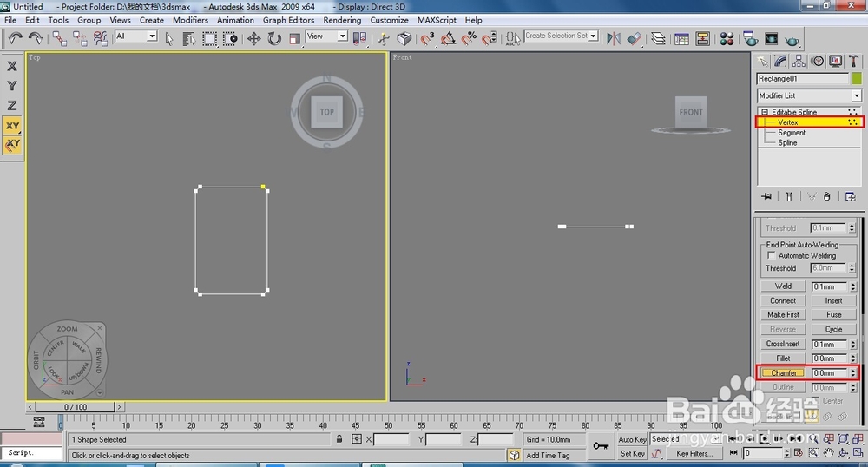Select the Spline sub-object level
The height and width of the screenshot is (467, 868).
787,142
